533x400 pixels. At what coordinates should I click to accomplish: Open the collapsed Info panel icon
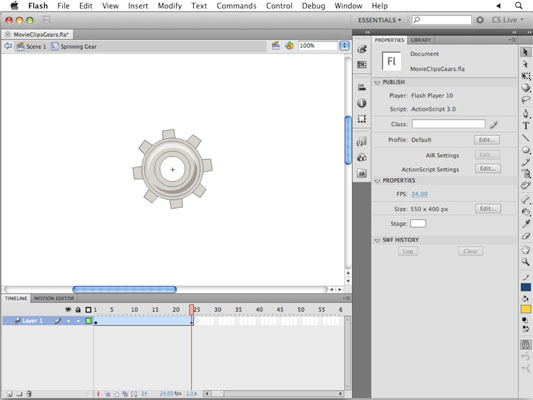point(362,103)
